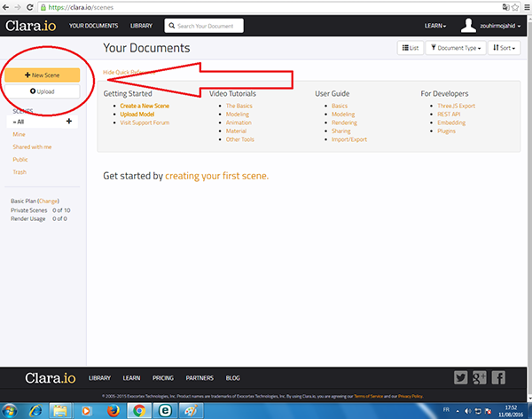This screenshot has height=419, width=532.
Task: Open the zouhirmojahid account dropdown
Action: pyautogui.click(x=500, y=26)
